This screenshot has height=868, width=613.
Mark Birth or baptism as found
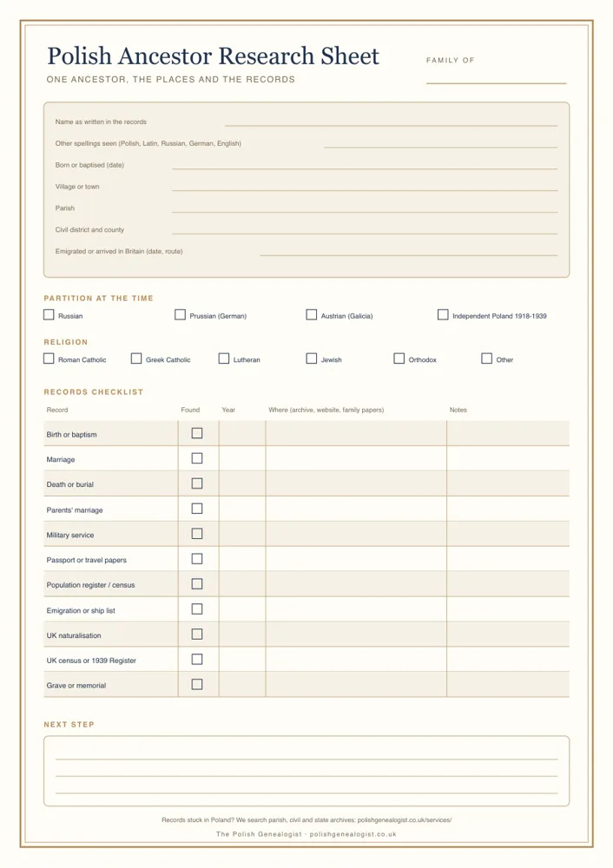pyautogui.click(x=197, y=433)
